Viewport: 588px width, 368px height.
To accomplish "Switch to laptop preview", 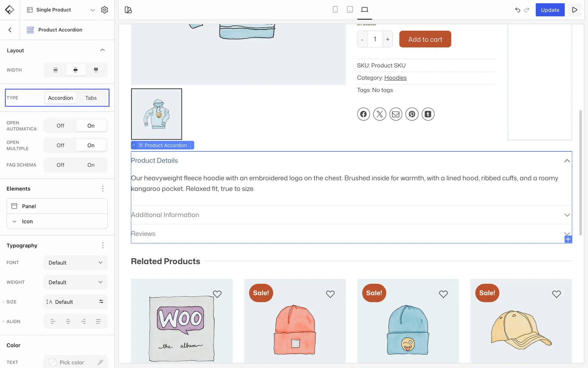I will 365,9.
